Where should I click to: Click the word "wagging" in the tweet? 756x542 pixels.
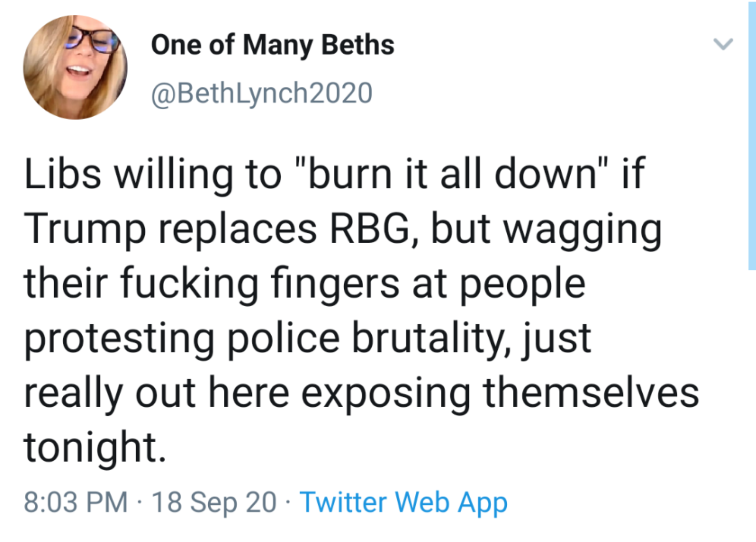pyautogui.click(x=583, y=230)
